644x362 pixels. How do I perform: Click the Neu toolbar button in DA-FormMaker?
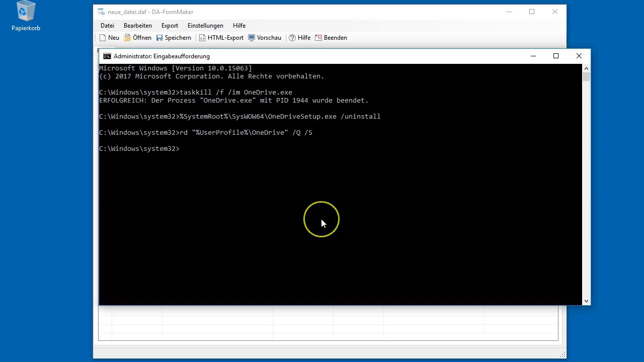pos(109,38)
